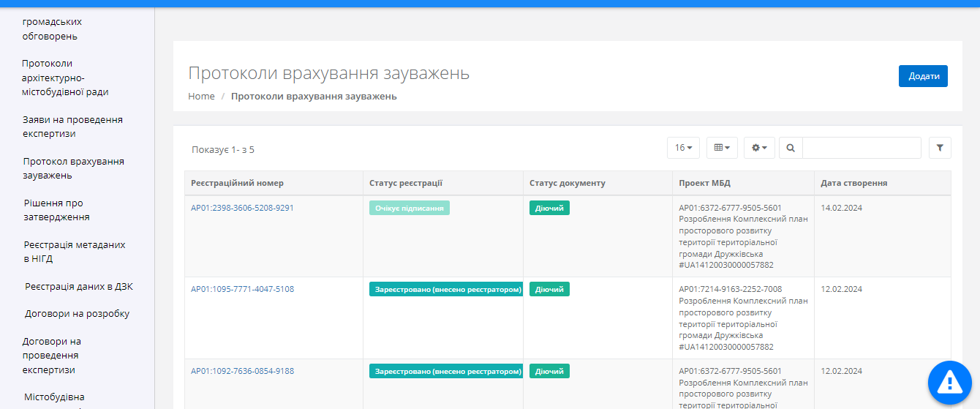980x409 pixels.
Task: Open record AP01:1095-7771-4047-5108
Action: point(242,289)
